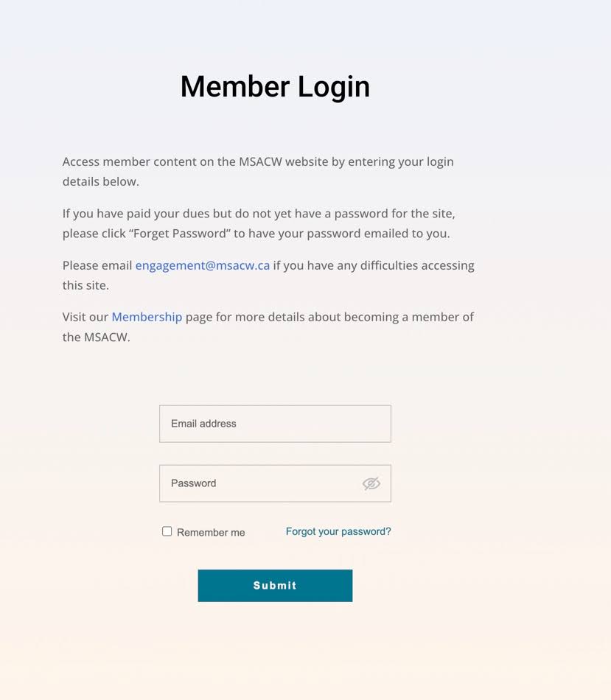Image resolution: width=611 pixels, height=700 pixels.
Task: Focus the Email address input field
Action: [x=275, y=424]
